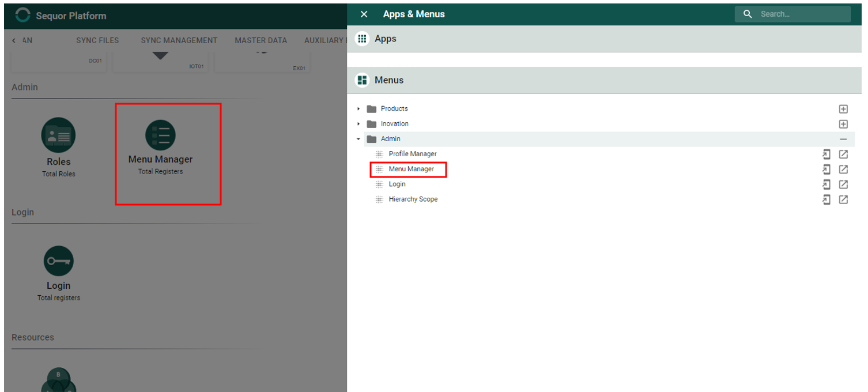This screenshot has width=868, height=392.
Task: Open Hierarchy Scope menu item
Action: coord(413,199)
